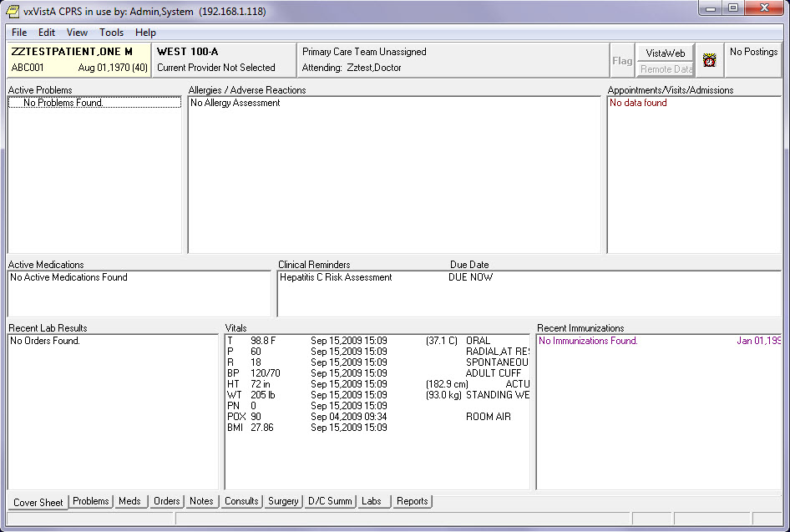Click the No Postings button
The height and width of the screenshot is (532, 790).
[x=754, y=60]
